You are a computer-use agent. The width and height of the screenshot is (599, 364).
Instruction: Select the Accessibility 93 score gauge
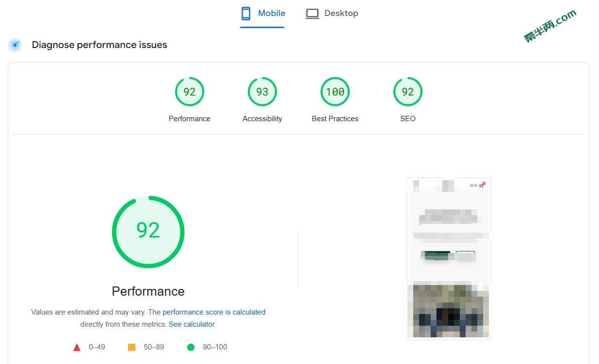tap(262, 92)
